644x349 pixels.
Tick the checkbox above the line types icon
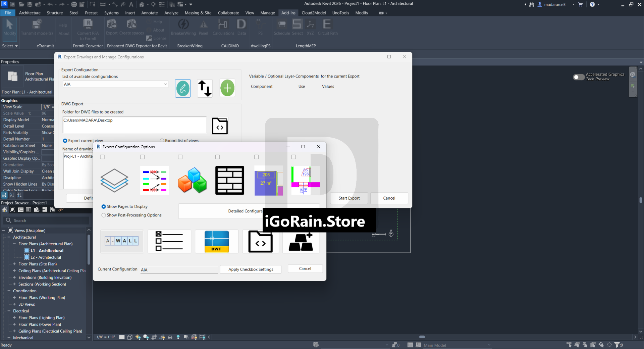point(142,157)
